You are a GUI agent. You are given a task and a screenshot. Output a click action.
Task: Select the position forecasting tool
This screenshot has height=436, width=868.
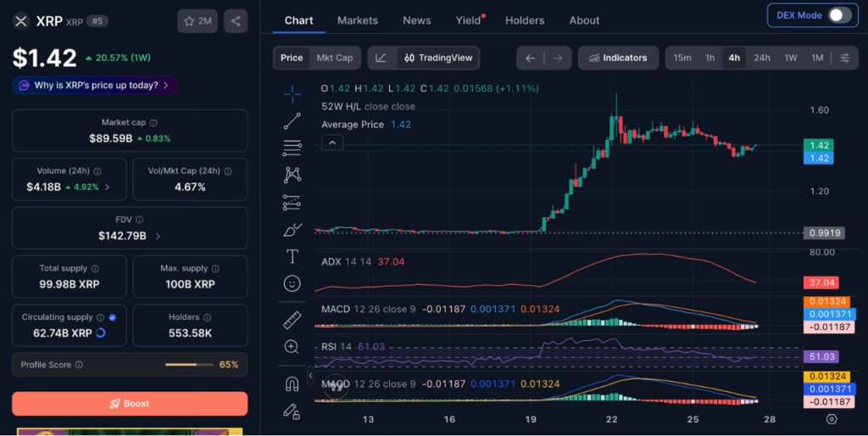coord(292,202)
